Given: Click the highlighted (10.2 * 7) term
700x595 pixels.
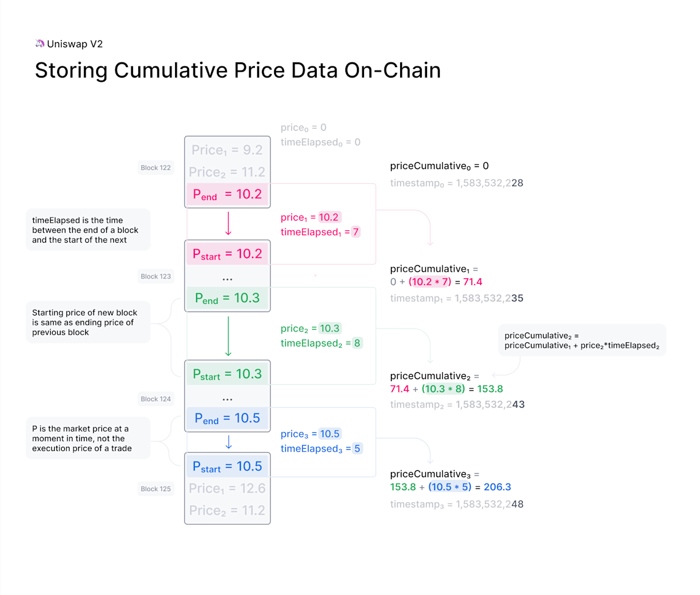Looking at the screenshot, I should point(430,282).
